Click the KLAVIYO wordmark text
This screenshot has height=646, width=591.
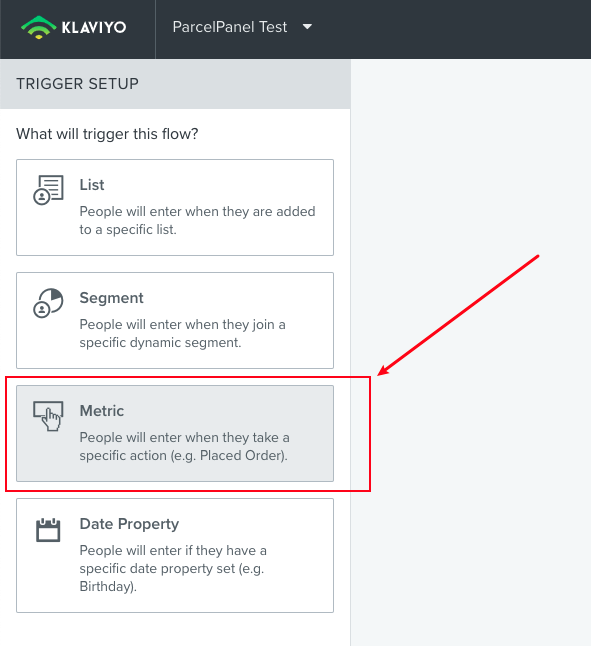[x=94, y=28]
